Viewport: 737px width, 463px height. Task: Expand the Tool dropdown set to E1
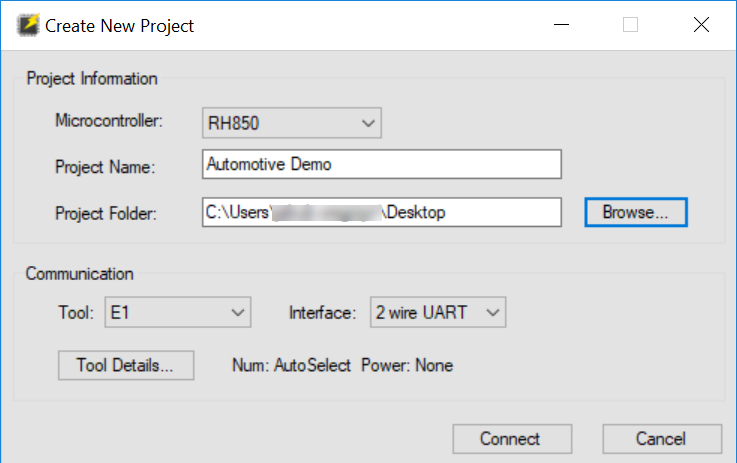177,312
